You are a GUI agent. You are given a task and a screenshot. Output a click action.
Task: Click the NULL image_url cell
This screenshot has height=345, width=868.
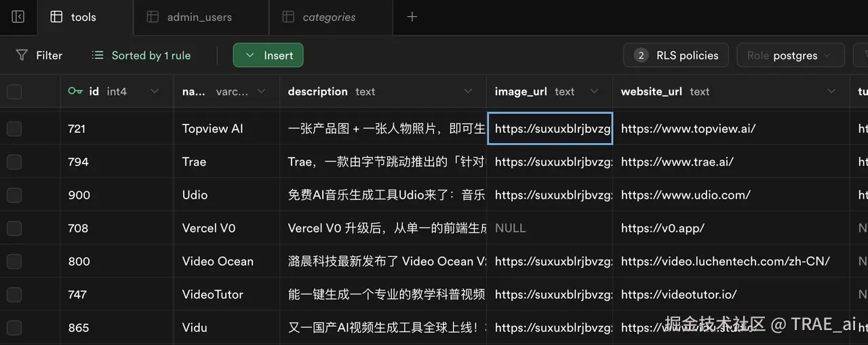coord(550,228)
